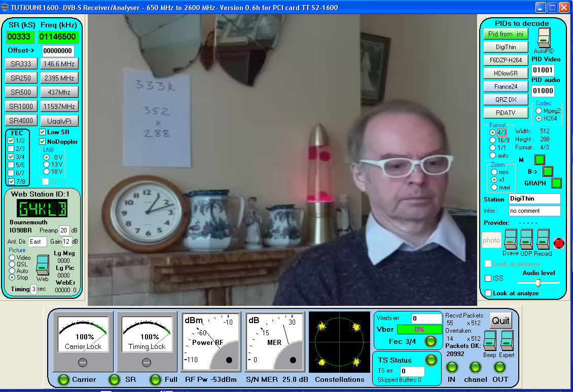Click the Web switch in Web Station panel
Screen dimensions: 573x392
point(43,265)
